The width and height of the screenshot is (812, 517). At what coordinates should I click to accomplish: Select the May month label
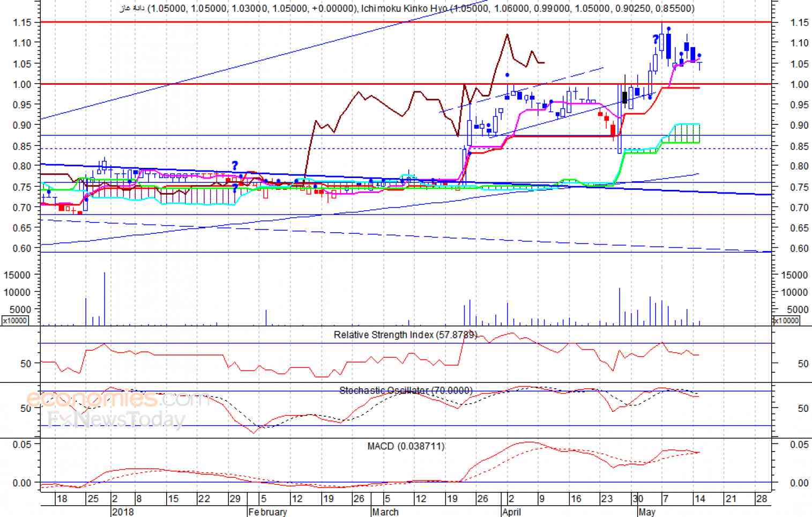647,512
